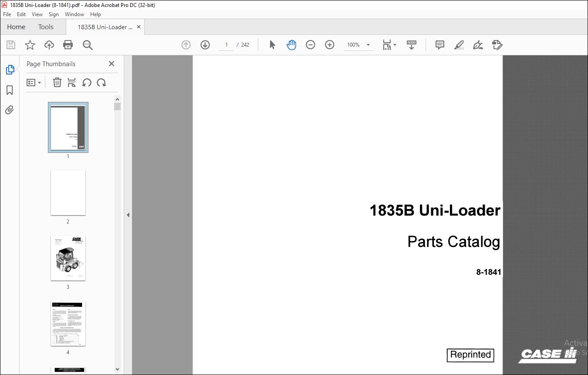Image resolution: width=588 pixels, height=375 pixels.
Task: Toggle the Bookmarks panel
Action: pos(10,90)
